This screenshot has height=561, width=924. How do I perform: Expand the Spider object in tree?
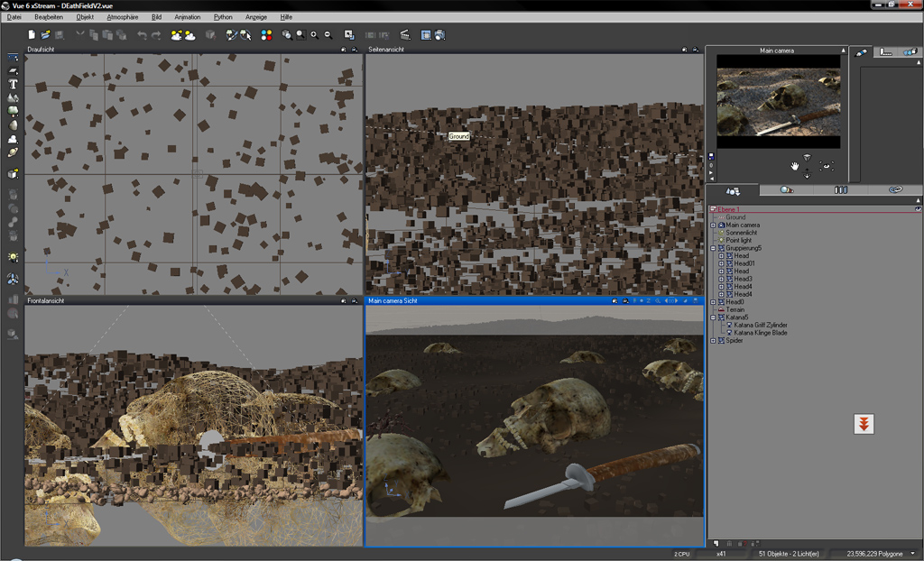tap(713, 341)
